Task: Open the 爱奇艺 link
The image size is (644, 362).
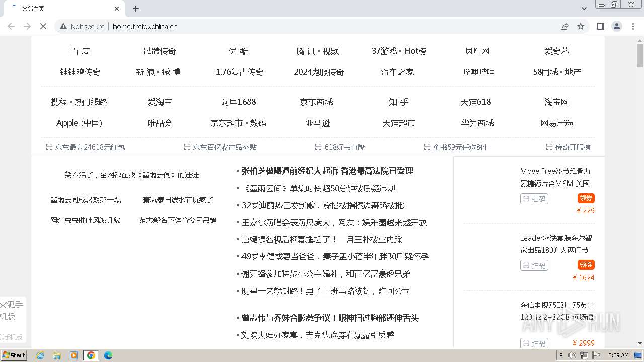Action: click(556, 51)
